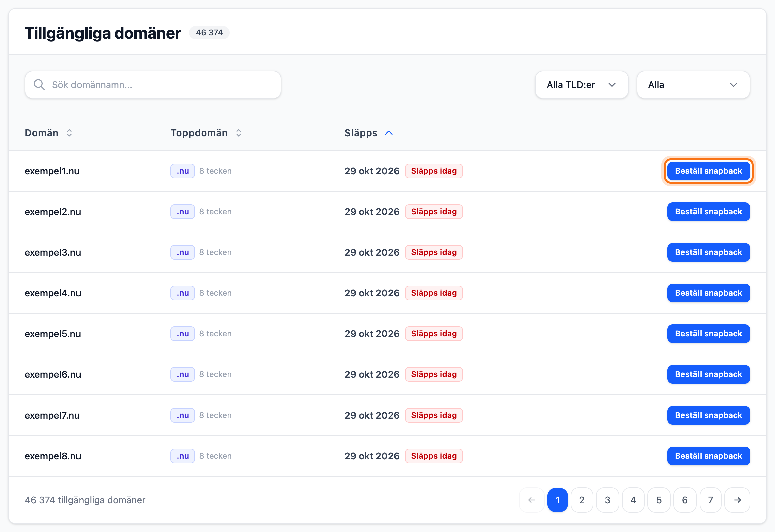Image resolution: width=775 pixels, height=532 pixels.
Task: Open the Alla filter dropdown
Action: [x=693, y=85]
